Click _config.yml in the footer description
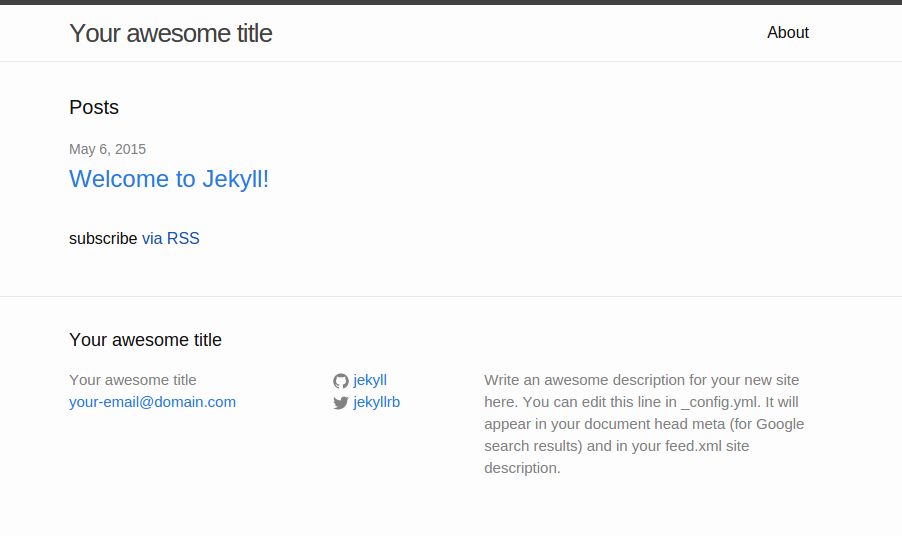 tap(721, 402)
